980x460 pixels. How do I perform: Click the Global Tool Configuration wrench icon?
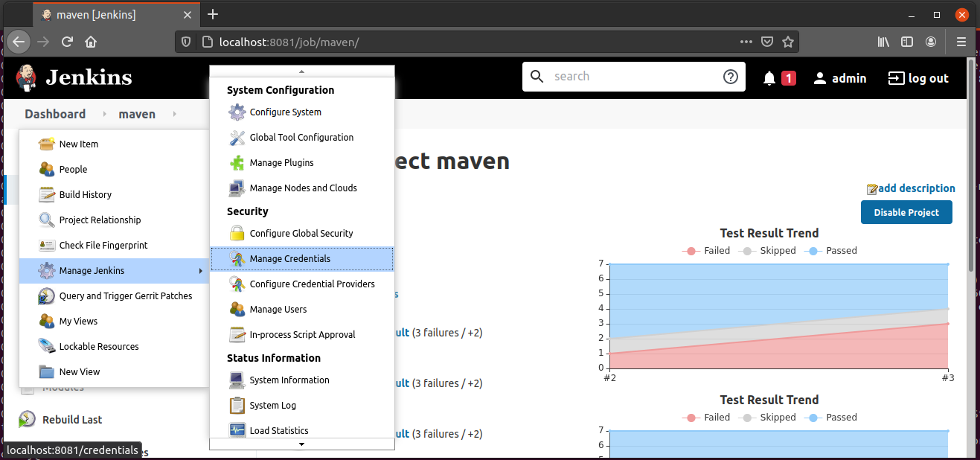237,137
